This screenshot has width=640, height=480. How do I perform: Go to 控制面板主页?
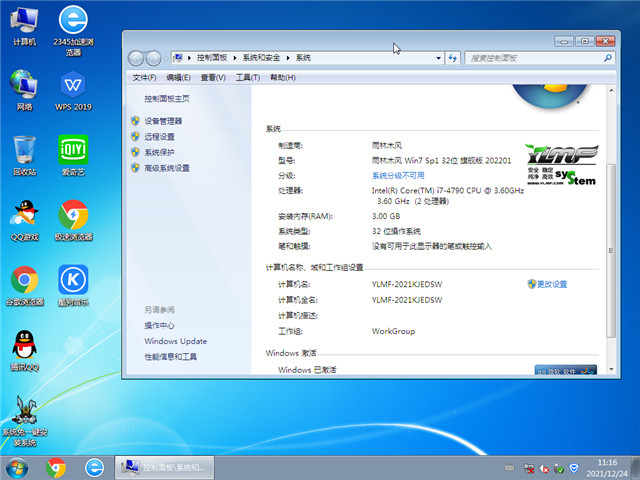click(x=167, y=98)
